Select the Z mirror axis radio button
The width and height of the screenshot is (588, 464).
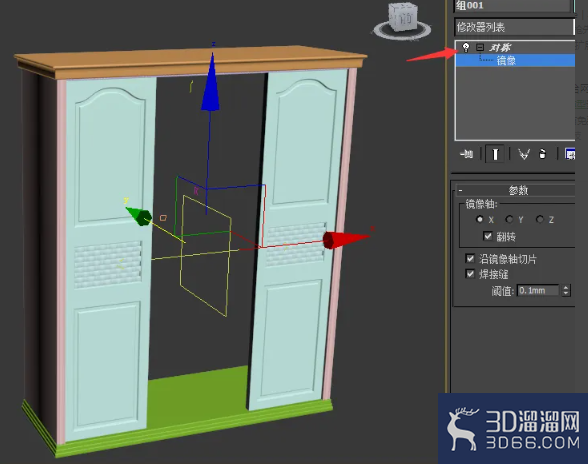coord(540,219)
